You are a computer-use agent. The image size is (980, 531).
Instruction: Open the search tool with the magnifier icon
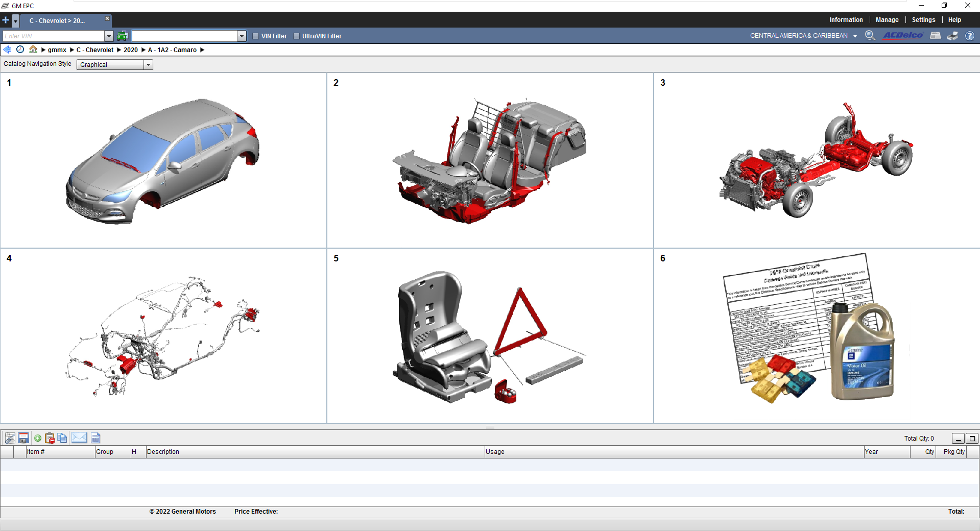pyautogui.click(x=870, y=36)
